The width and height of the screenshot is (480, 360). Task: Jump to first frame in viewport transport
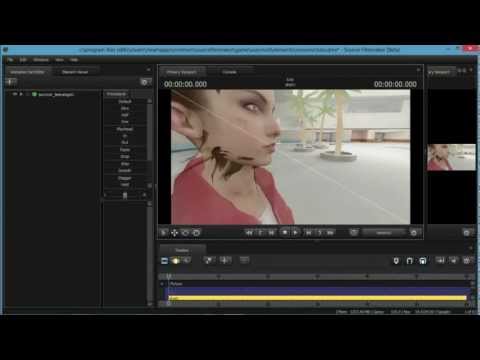[x=249, y=233]
